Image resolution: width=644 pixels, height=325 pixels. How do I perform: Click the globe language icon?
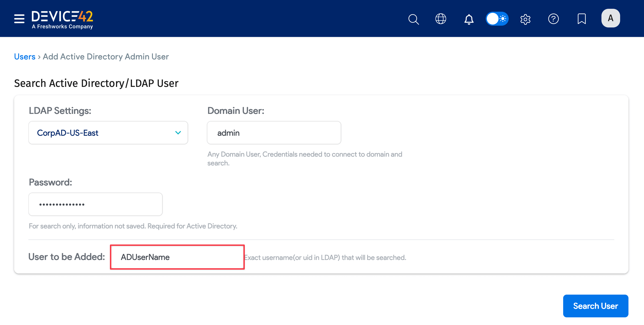(441, 19)
